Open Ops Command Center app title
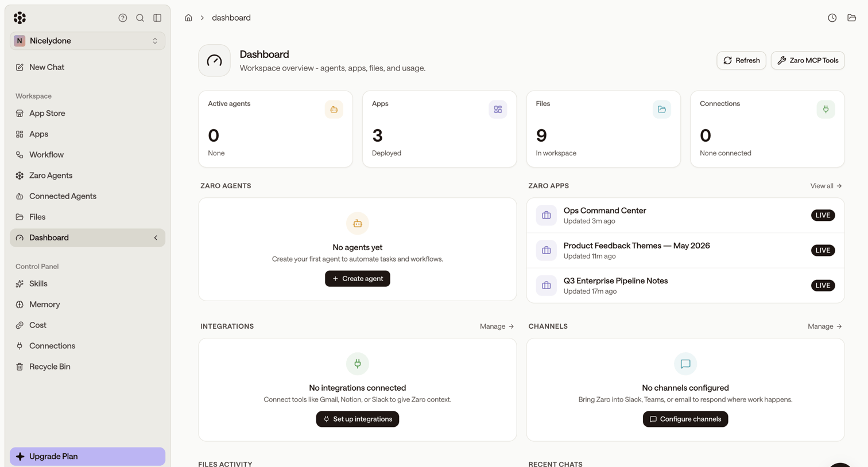 coord(604,211)
